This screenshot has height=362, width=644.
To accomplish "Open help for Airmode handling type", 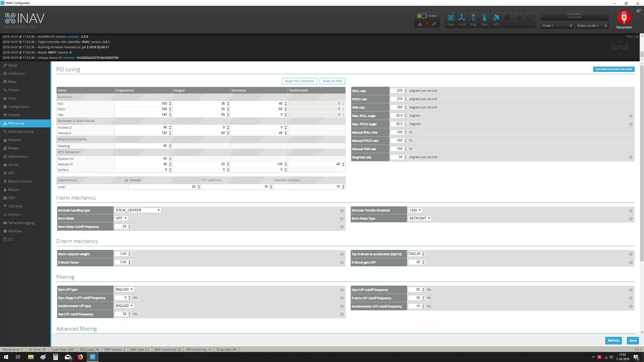I will click(342, 211).
